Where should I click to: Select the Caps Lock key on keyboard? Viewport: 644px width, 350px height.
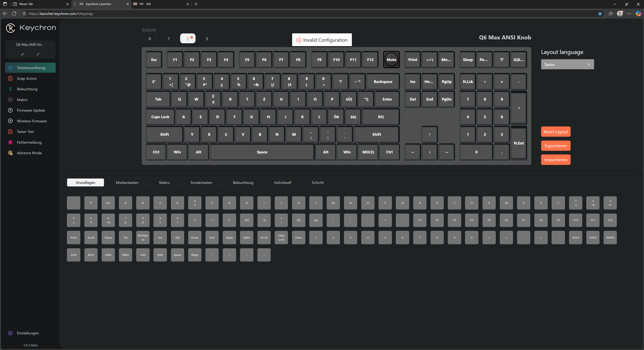tap(160, 117)
